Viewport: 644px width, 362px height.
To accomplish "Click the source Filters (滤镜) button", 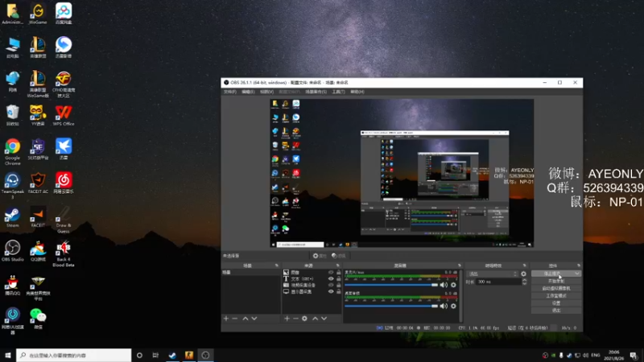I will coord(339,256).
